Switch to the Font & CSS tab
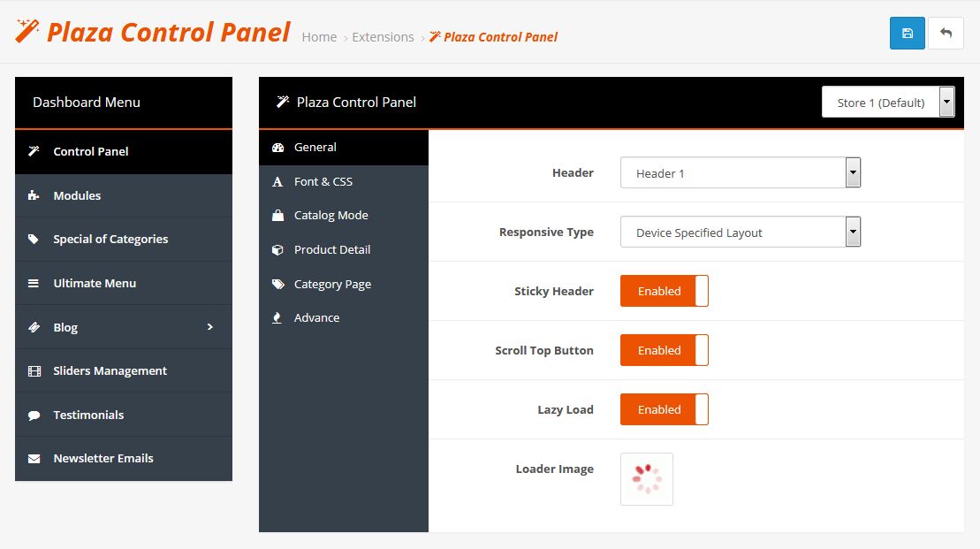This screenshot has width=980, height=549. pos(344,182)
